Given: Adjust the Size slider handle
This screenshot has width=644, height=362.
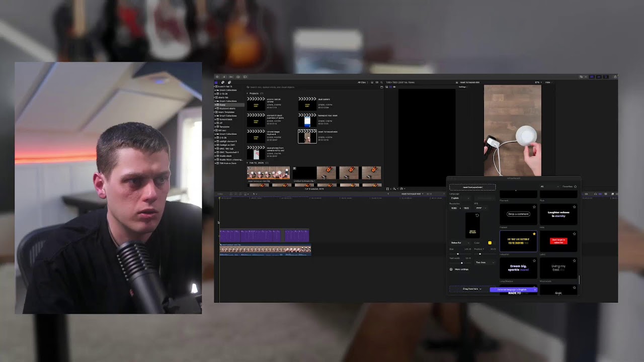Looking at the screenshot, I should click(458, 254).
